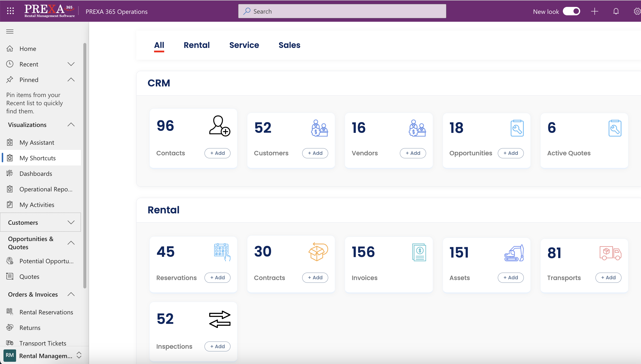The image size is (641, 364).
Task: Click the hamburger menu to collapse sidebar
Action: tap(10, 32)
